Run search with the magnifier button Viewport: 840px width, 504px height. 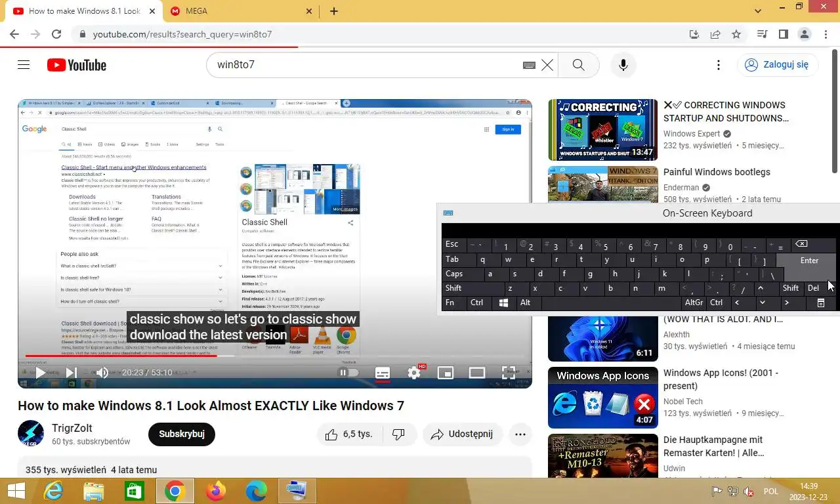578,65
